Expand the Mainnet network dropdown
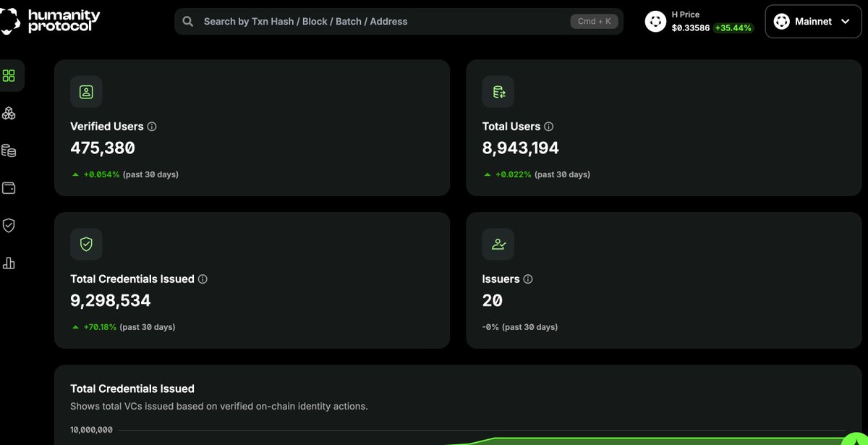 pyautogui.click(x=813, y=22)
